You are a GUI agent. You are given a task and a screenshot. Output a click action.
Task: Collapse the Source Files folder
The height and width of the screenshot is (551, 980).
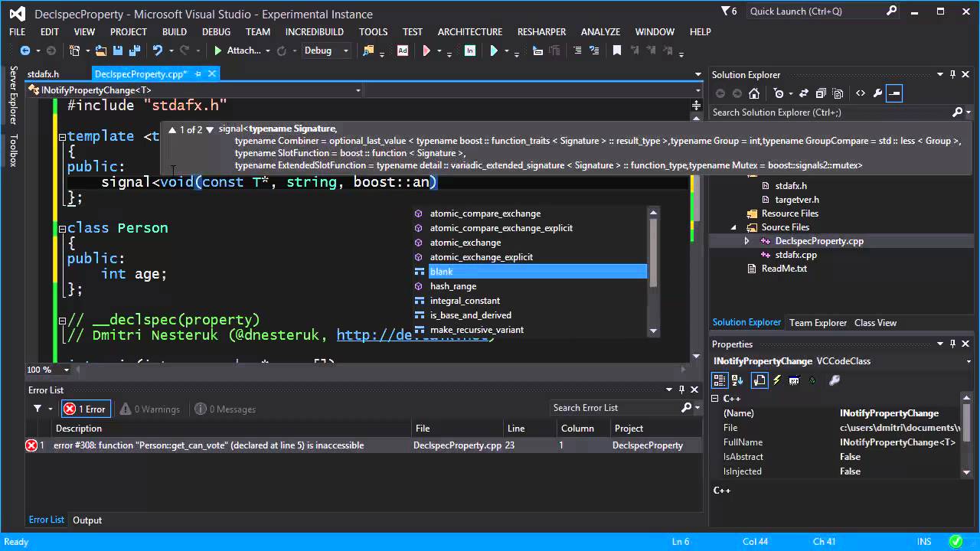[x=734, y=227]
